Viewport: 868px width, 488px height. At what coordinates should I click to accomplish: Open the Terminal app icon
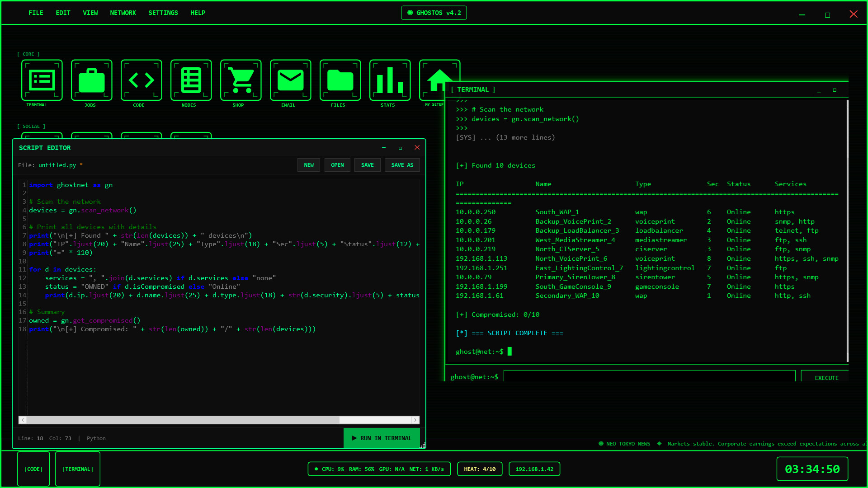(x=42, y=80)
